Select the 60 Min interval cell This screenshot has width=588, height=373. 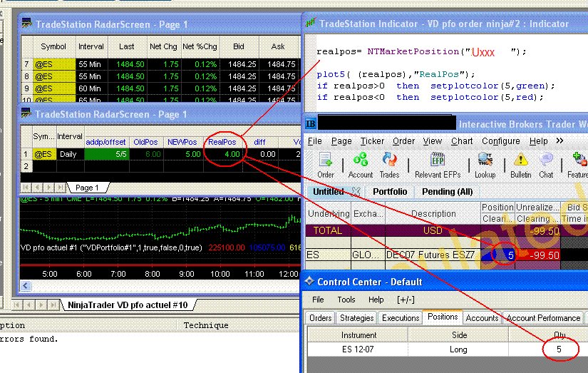pyautogui.click(x=91, y=88)
